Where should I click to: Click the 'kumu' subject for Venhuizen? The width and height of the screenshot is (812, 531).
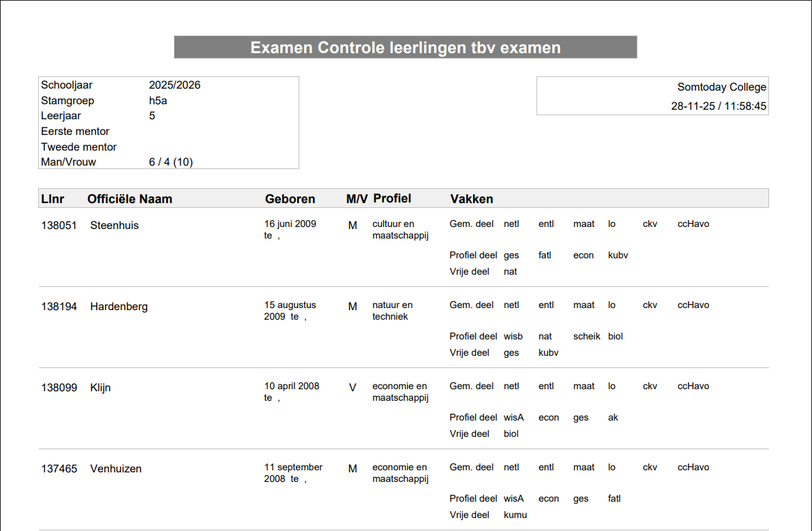[x=515, y=515]
